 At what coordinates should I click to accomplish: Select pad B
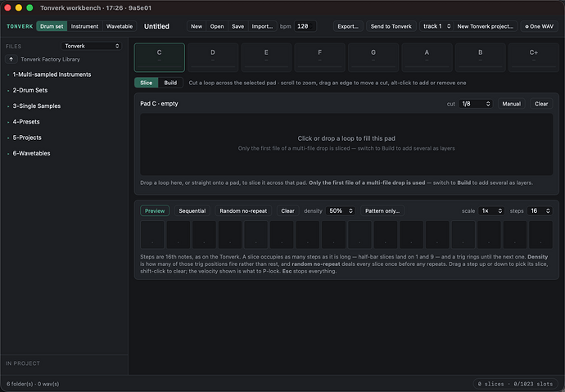(481, 57)
